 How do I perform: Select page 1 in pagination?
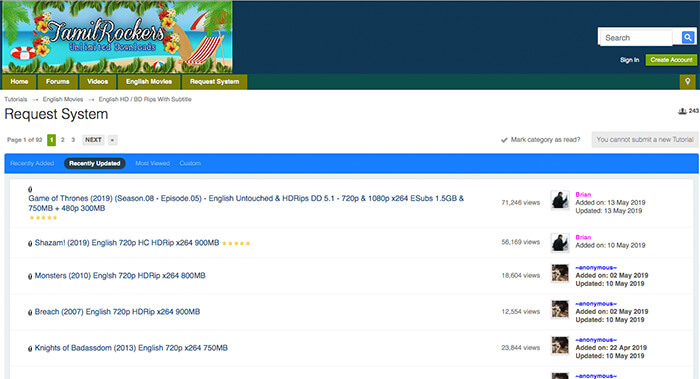tap(52, 140)
